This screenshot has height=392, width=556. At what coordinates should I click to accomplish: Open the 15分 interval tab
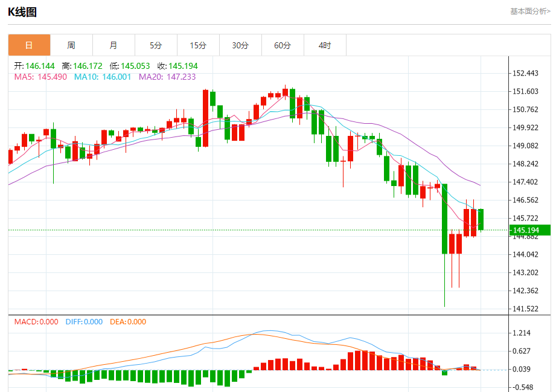click(198, 45)
